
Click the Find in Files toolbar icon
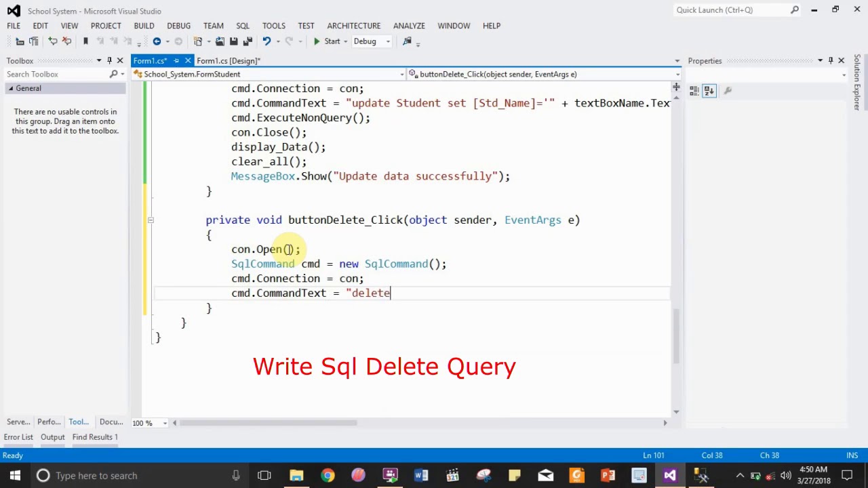tap(407, 41)
